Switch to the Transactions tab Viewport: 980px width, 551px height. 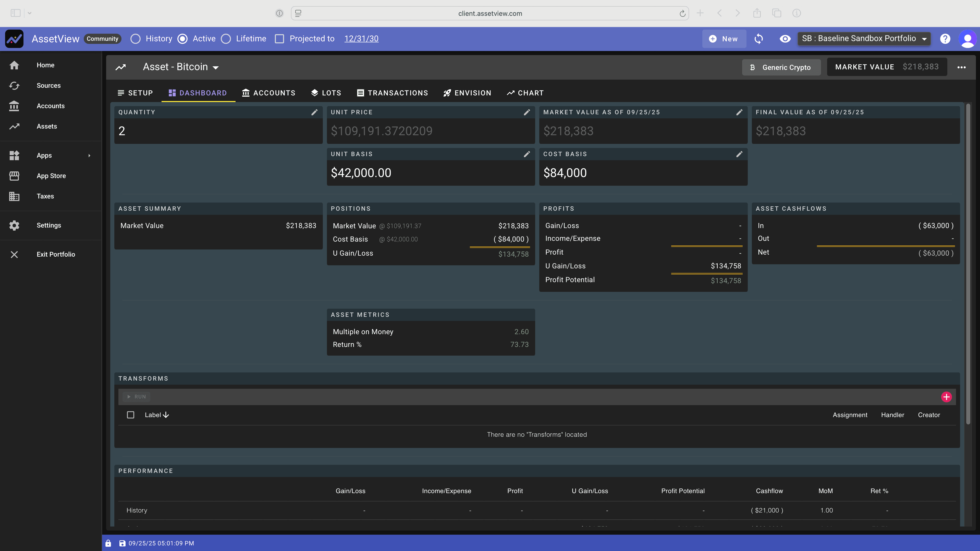click(x=393, y=93)
